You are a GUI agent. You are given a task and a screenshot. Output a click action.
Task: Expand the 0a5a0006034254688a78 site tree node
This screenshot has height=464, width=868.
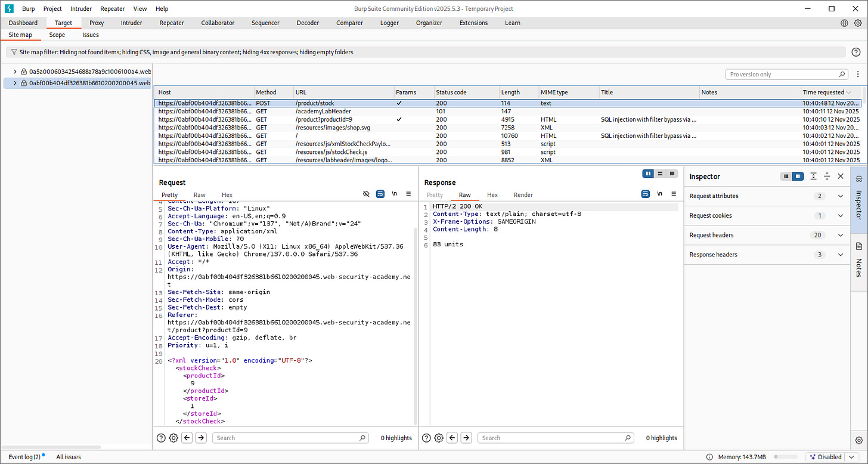[x=15, y=72]
